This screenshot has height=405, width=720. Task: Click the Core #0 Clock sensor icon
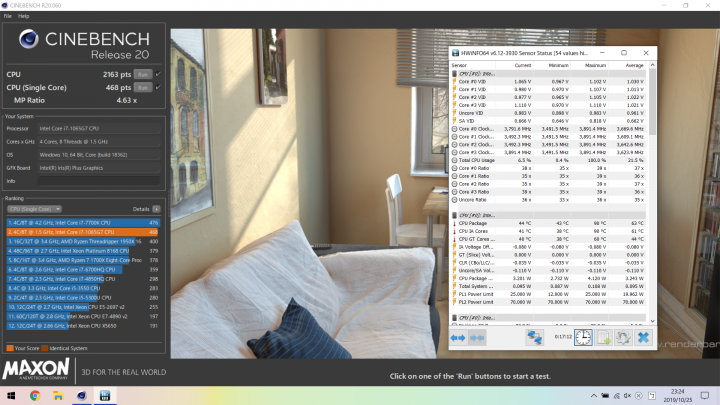coord(454,129)
